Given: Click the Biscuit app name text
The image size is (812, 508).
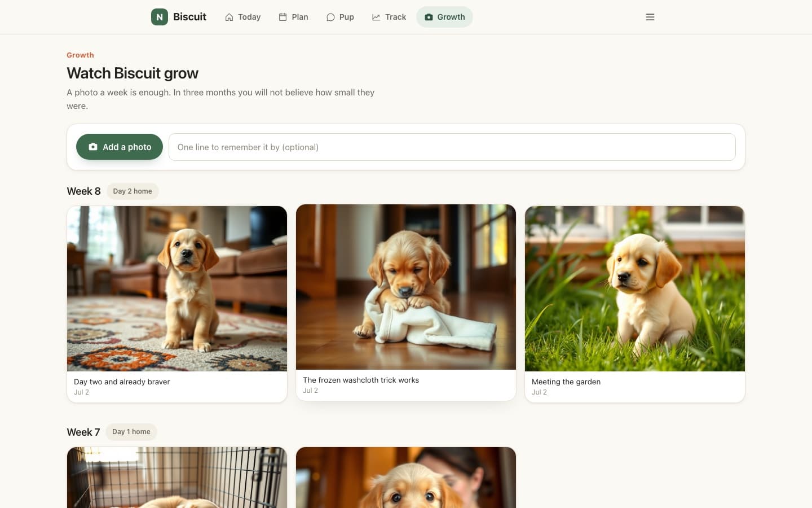Looking at the screenshot, I should (x=189, y=17).
